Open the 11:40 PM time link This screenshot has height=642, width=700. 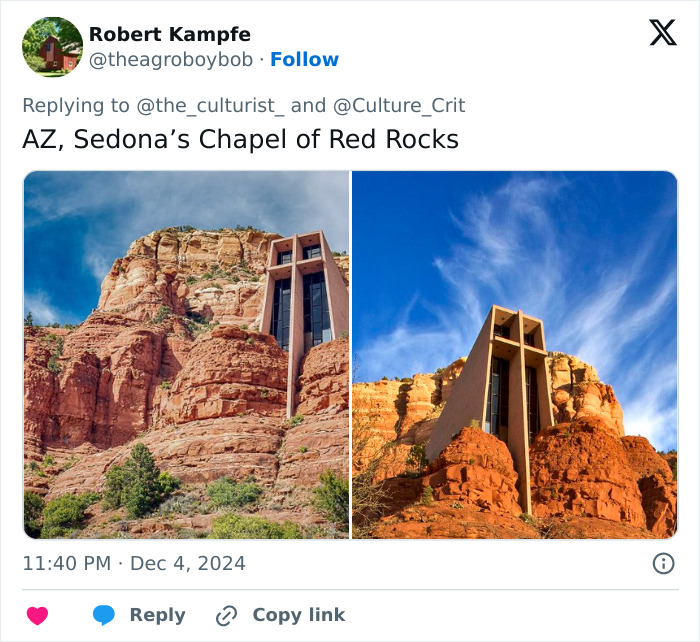pos(66,564)
